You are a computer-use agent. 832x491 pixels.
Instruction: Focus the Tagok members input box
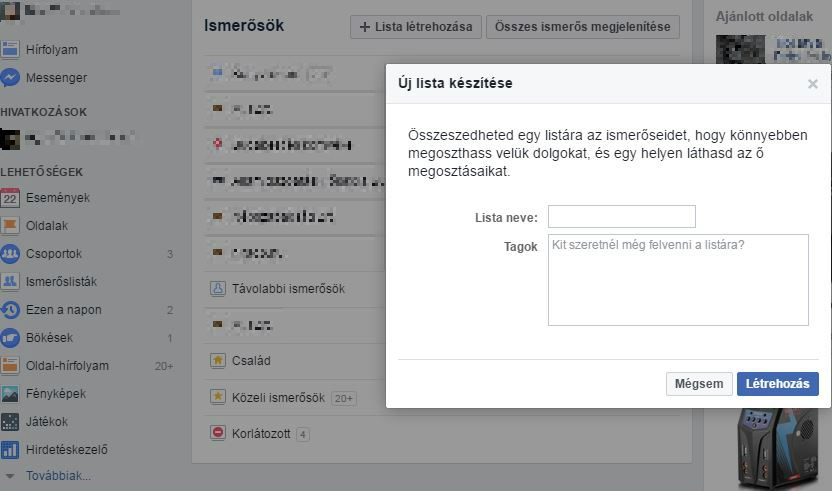677,279
